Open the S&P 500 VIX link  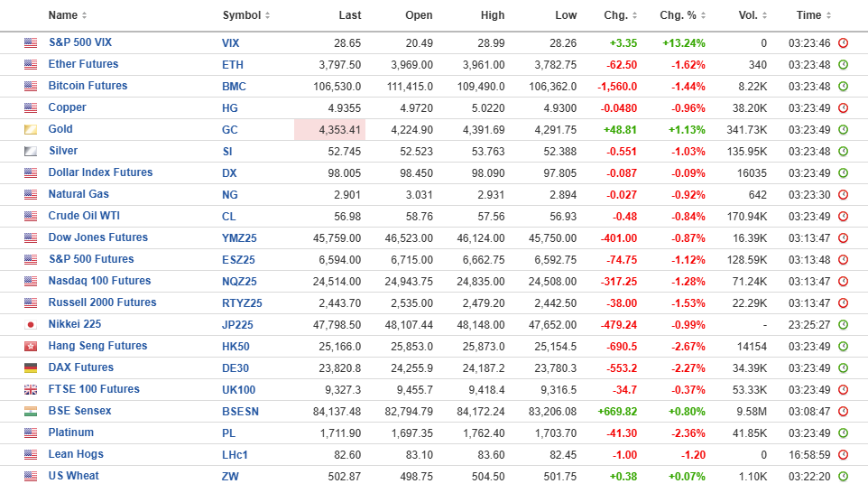click(80, 42)
